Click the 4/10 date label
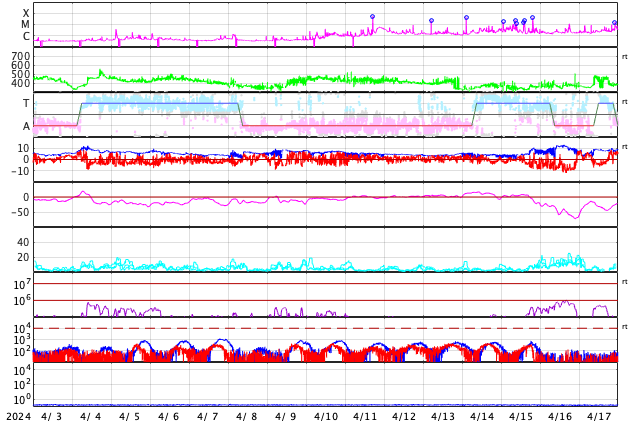This screenshot has height=424, width=634. [325, 416]
